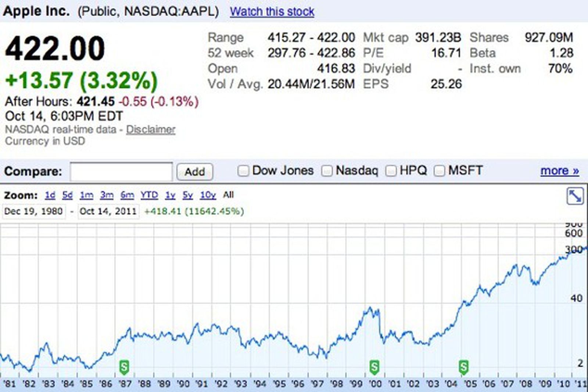The image size is (588, 392).
Task: Click the 2000 stock split marker
Action: pos(374,366)
